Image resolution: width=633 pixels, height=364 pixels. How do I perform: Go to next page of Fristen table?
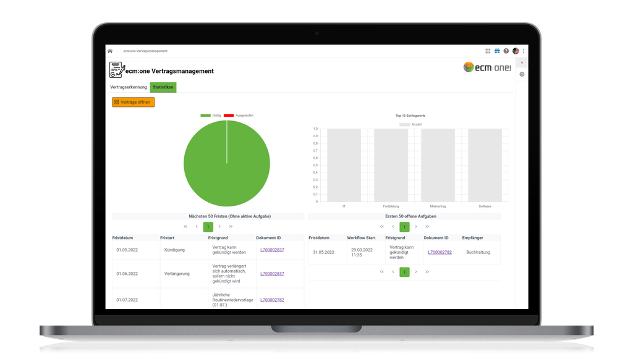click(x=219, y=227)
